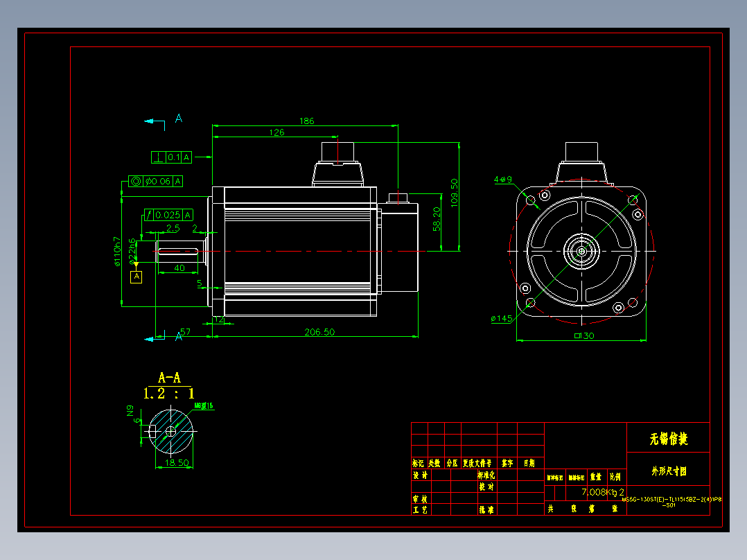Click the perpendicularity 0.1 tolerance frame
The width and height of the screenshot is (747, 560).
pos(172,157)
